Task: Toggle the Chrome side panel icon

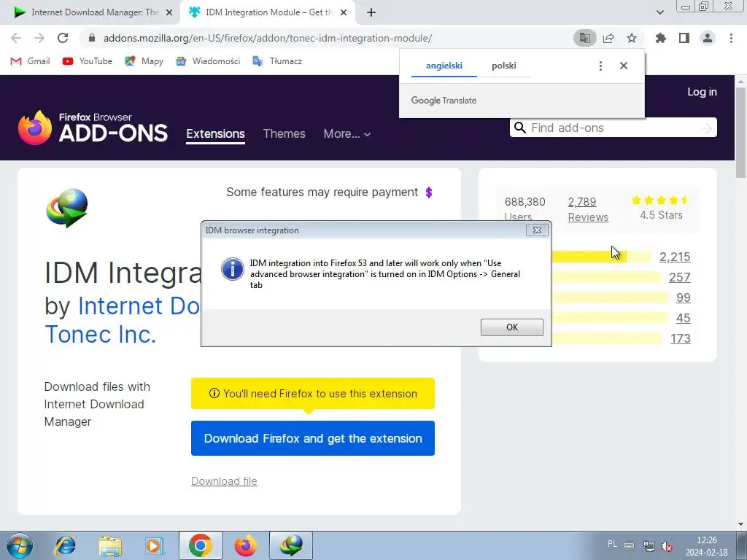Action: click(684, 38)
